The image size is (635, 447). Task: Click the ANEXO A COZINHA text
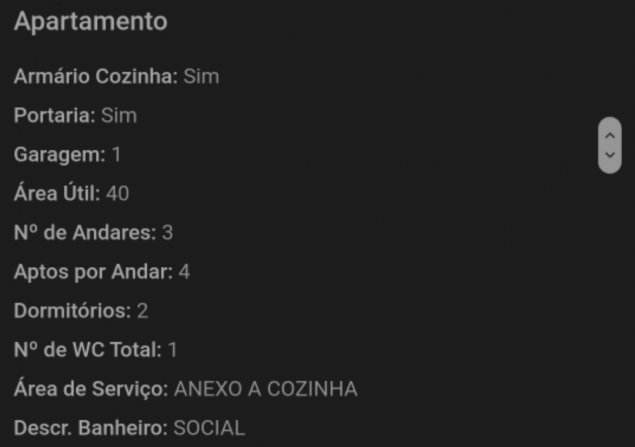click(266, 389)
